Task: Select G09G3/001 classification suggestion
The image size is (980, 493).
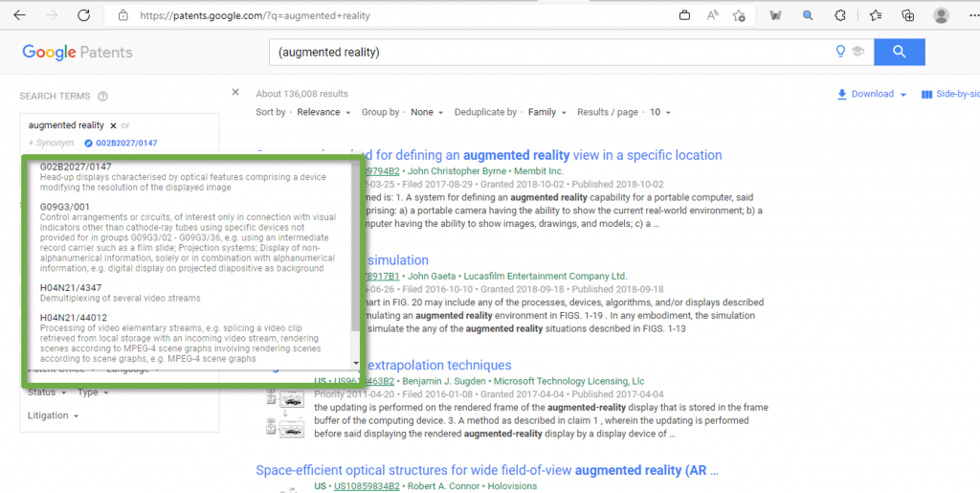Action: (x=65, y=207)
